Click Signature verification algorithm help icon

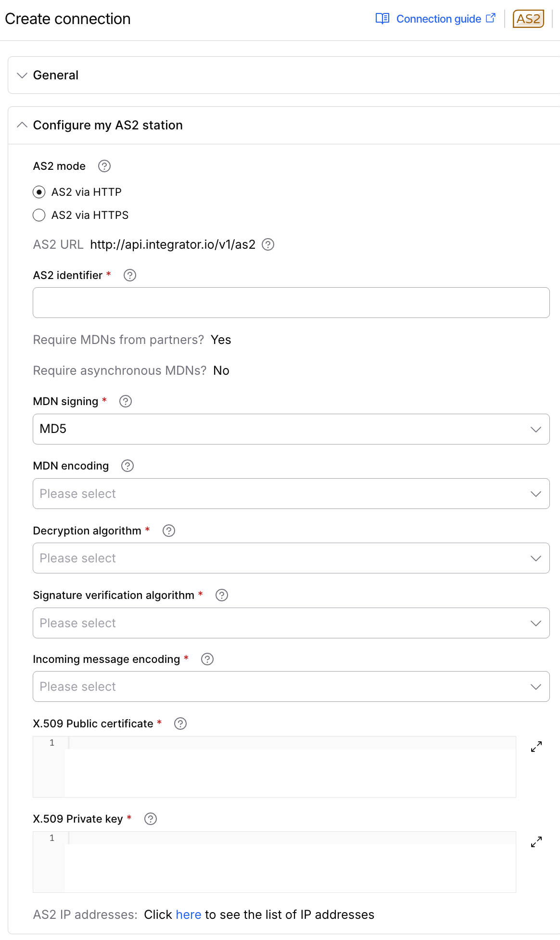pyautogui.click(x=222, y=595)
